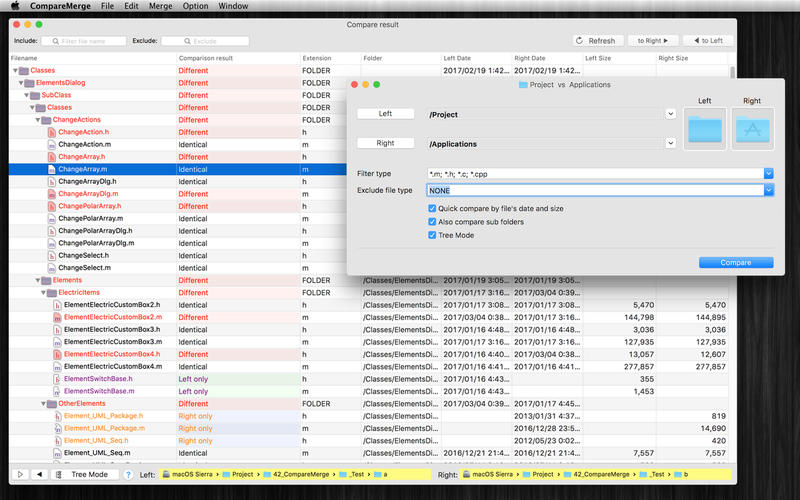
Task: Click the Refresh button
Action: click(x=598, y=40)
